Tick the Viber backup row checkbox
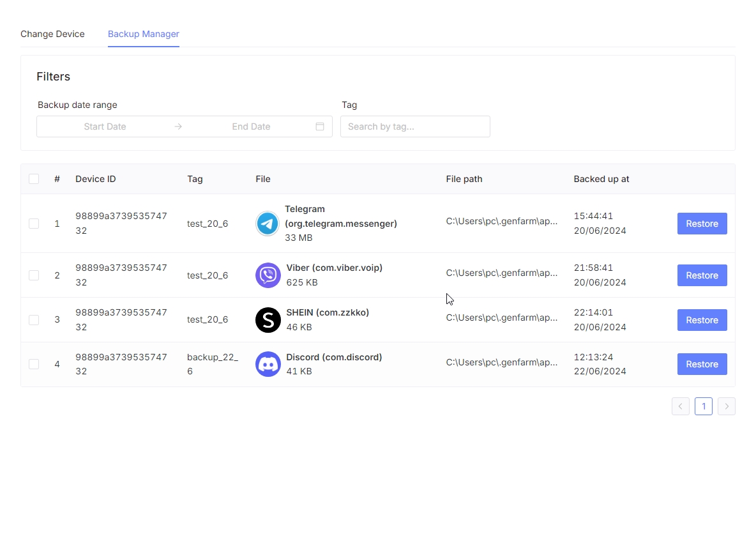Viewport: 756px width, 550px height. tap(34, 275)
